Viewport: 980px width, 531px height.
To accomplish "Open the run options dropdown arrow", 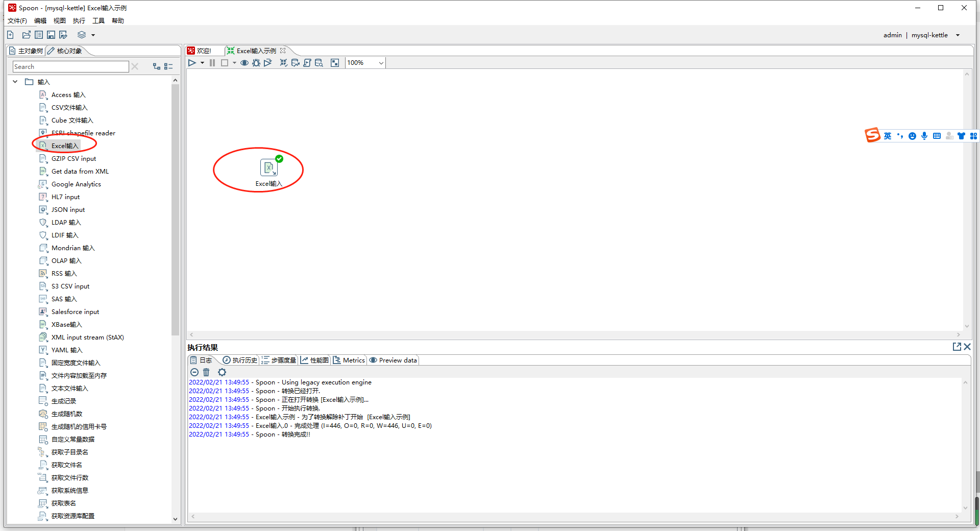I will click(x=202, y=63).
